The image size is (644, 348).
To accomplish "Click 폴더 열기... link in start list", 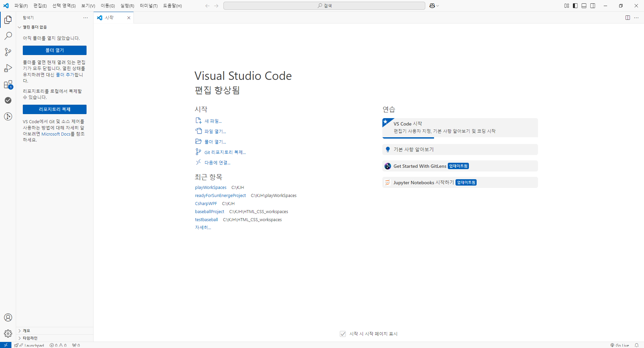I will (x=211, y=142).
